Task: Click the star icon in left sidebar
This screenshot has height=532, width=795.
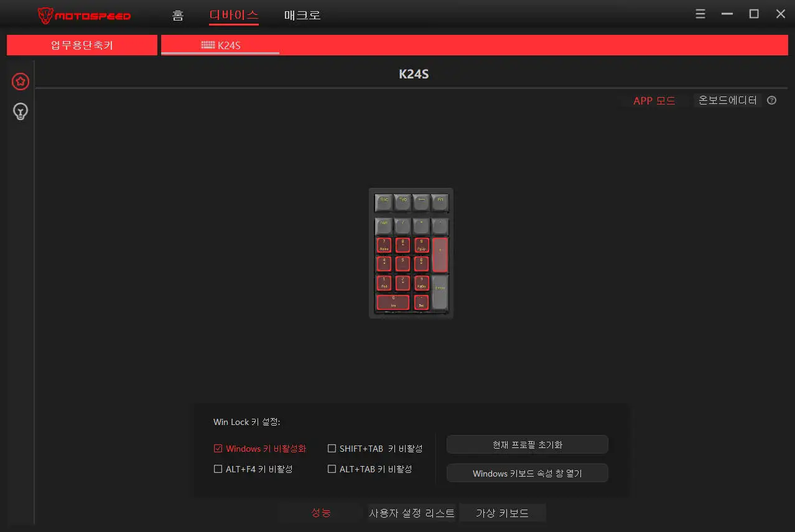Action: tap(21, 81)
